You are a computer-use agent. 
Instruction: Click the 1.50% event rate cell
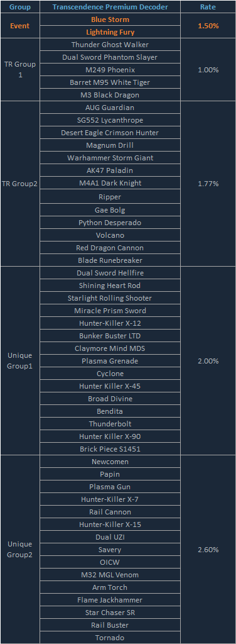[x=208, y=26]
